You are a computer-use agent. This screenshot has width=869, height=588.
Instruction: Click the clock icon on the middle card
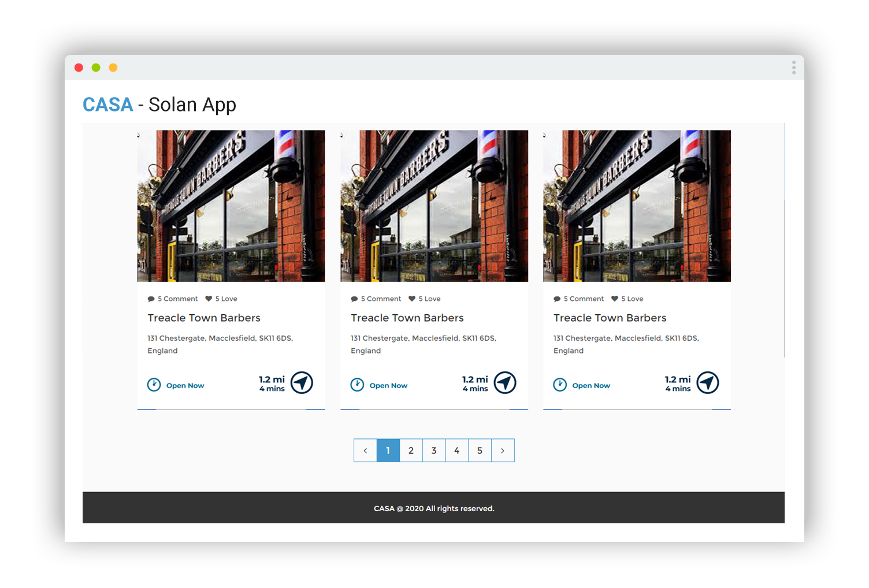click(357, 385)
